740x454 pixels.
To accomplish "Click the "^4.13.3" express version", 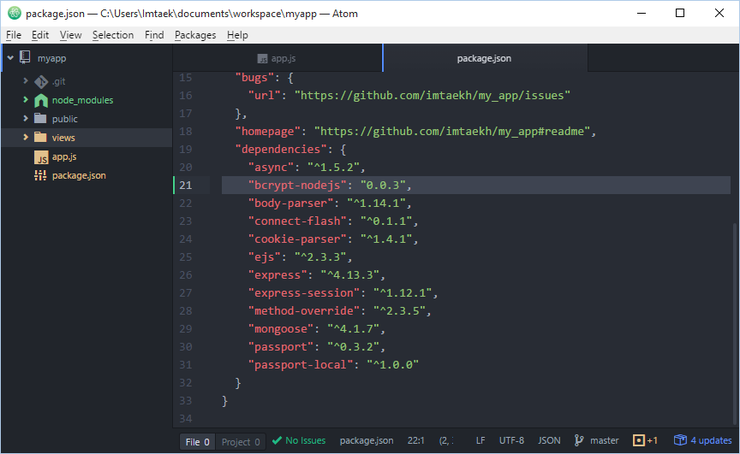I will coord(350,275).
